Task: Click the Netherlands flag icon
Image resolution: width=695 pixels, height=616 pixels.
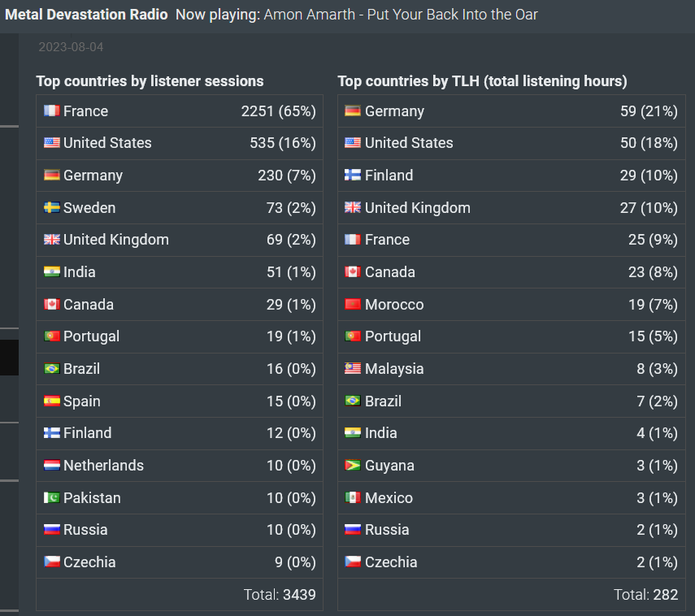Action: [51, 466]
